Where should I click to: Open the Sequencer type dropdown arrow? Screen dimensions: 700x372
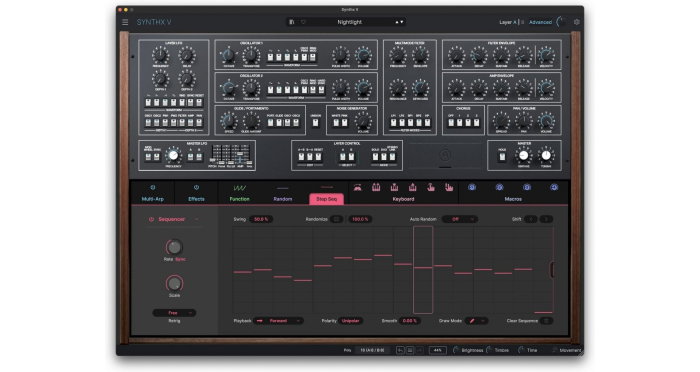click(196, 219)
